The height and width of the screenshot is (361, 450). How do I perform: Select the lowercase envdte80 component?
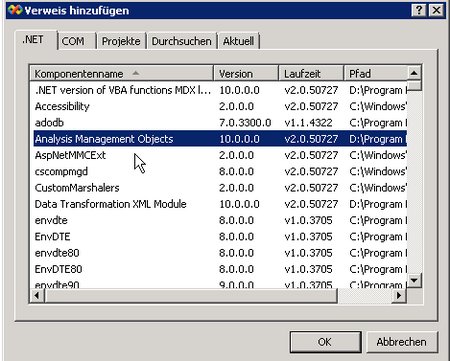220,253
